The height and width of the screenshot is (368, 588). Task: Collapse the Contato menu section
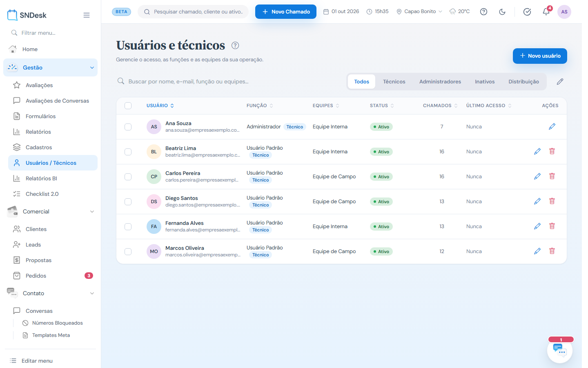(x=51, y=293)
